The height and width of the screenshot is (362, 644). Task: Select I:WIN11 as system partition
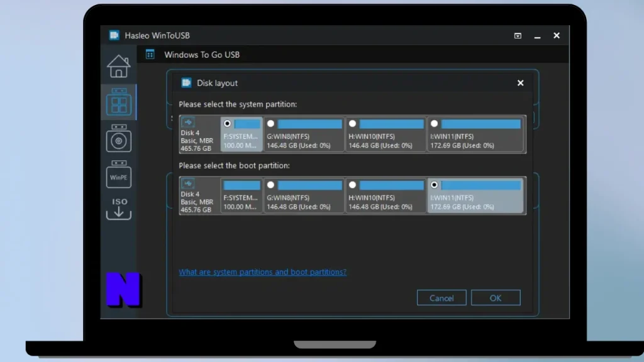pos(434,124)
